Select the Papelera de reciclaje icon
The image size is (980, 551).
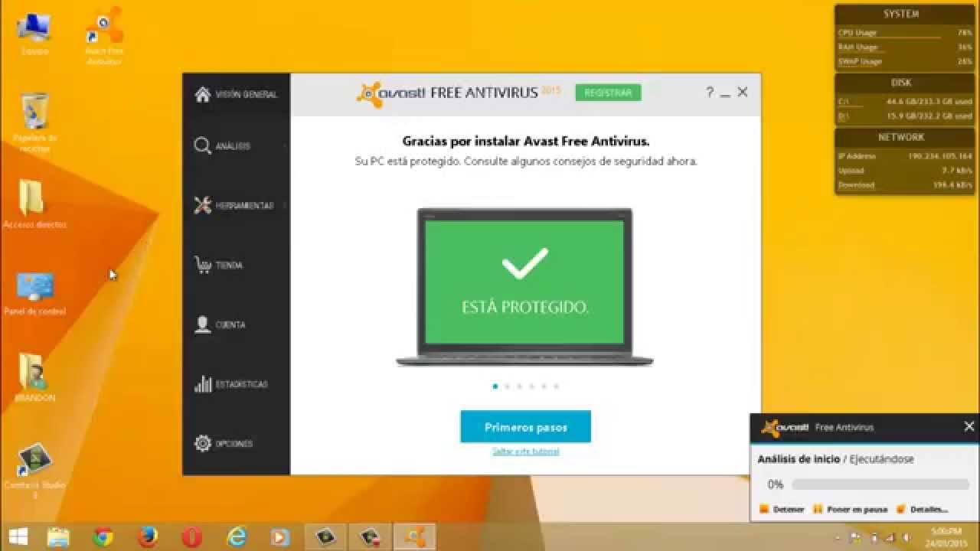tap(34, 122)
